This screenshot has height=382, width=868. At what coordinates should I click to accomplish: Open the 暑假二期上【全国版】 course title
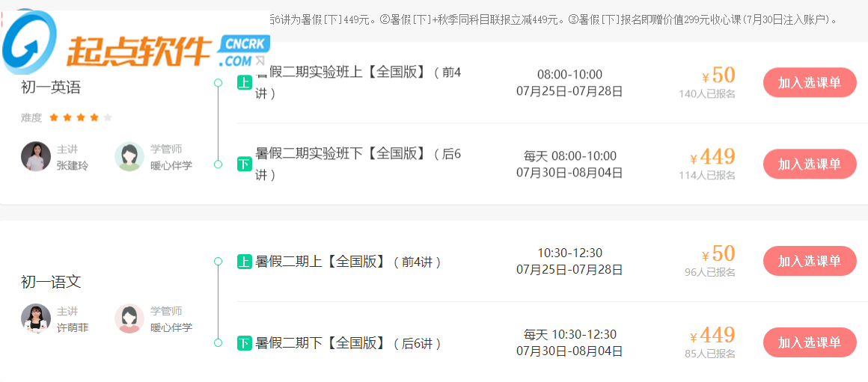(x=349, y=262)
